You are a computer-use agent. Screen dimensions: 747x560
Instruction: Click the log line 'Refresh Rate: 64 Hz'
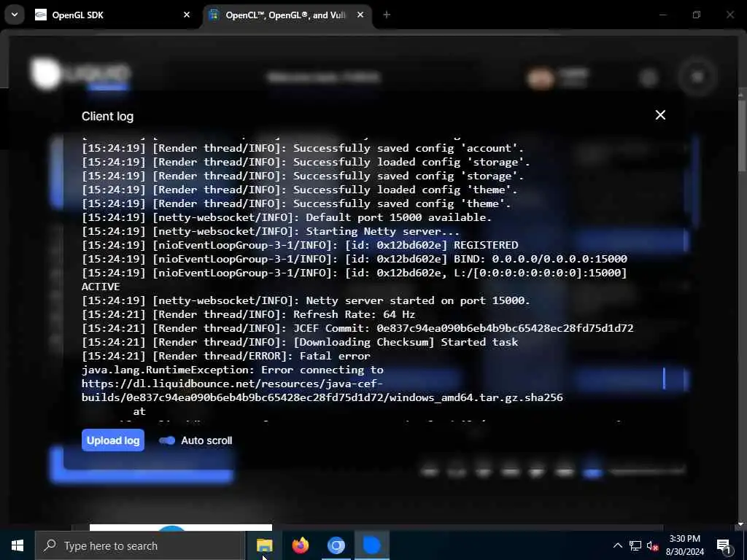(248, 314)
